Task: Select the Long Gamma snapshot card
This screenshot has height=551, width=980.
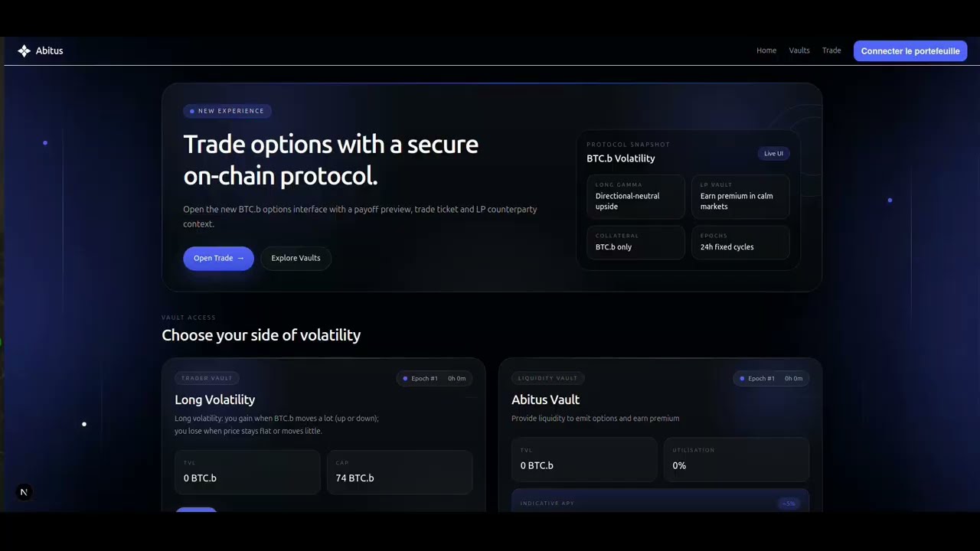Action: tap(635, 197)
